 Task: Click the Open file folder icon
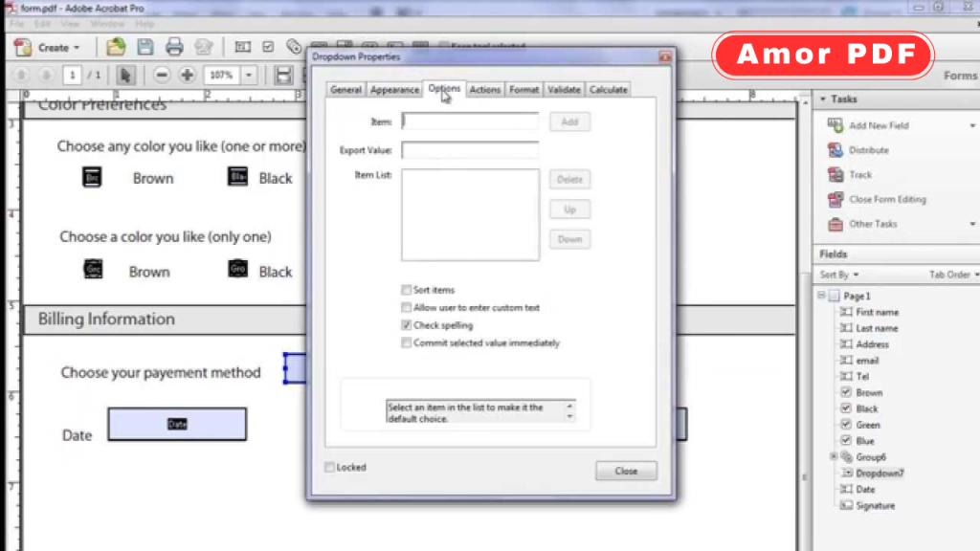pyautogui.click(x=116, y=47)
